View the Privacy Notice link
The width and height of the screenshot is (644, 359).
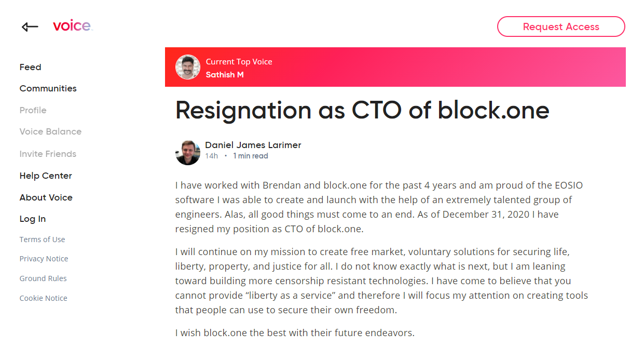point(44,259)
